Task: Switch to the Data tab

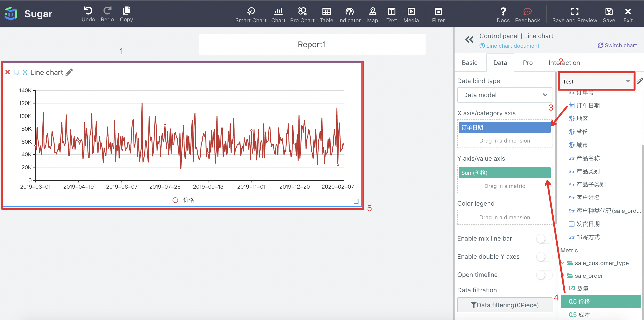Action: click(500, 63)
